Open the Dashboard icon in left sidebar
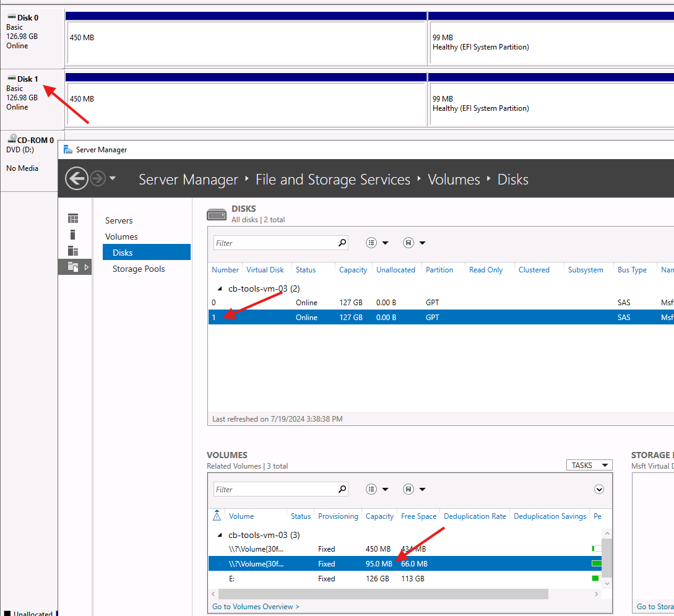Viewport: 674px width, 616px height. pyautogui.click(x=73, y=219)
